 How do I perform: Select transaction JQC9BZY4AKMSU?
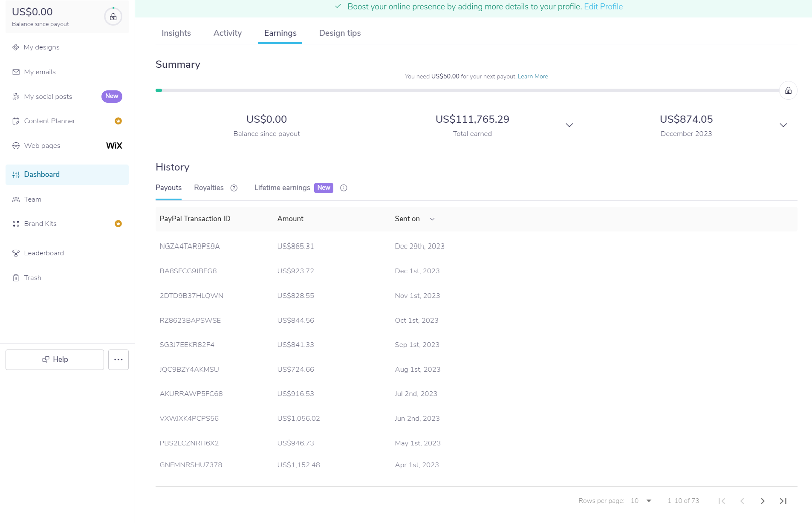point(189,370)
